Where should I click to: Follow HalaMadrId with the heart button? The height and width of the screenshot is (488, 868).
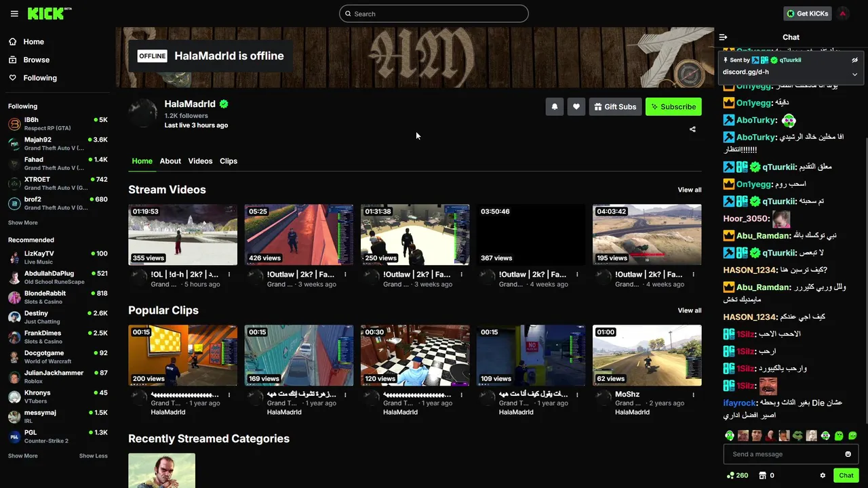pos(576,106)
